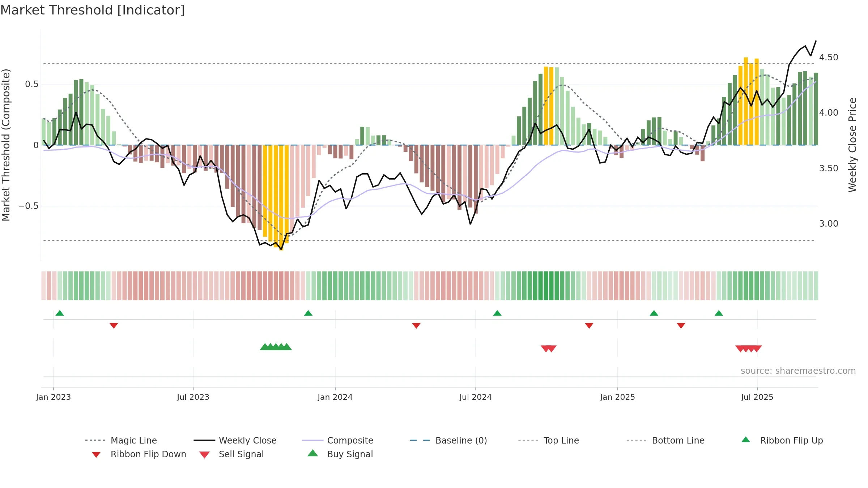Click the ribbon flip up marker before Jan 2024

click(308, 313)
